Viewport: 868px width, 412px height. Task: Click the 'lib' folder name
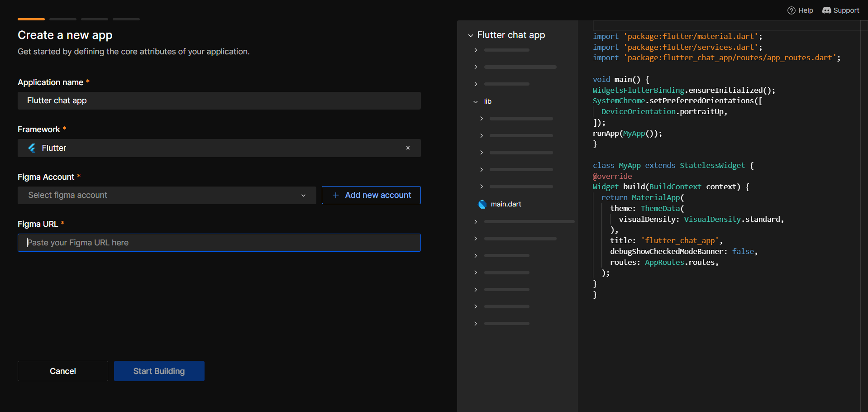[x=488, y=101]
